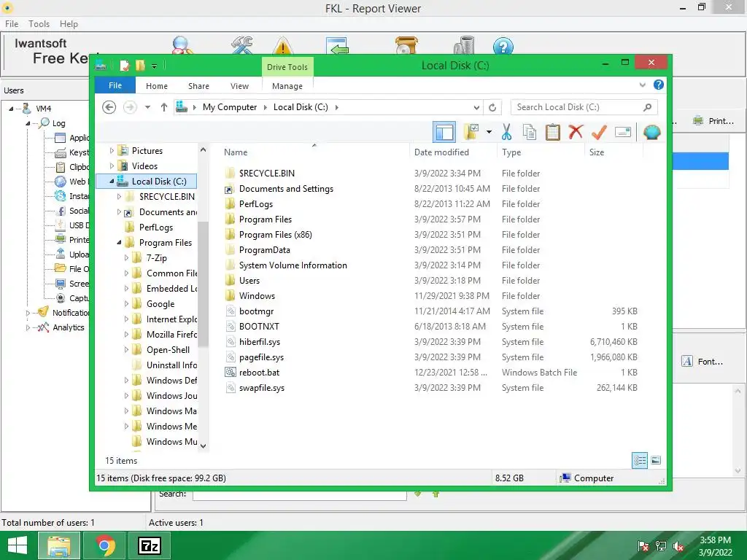Expand the 7-Zip folder tree node
This screenshot has height=560, width=747.
pos(126,257)
